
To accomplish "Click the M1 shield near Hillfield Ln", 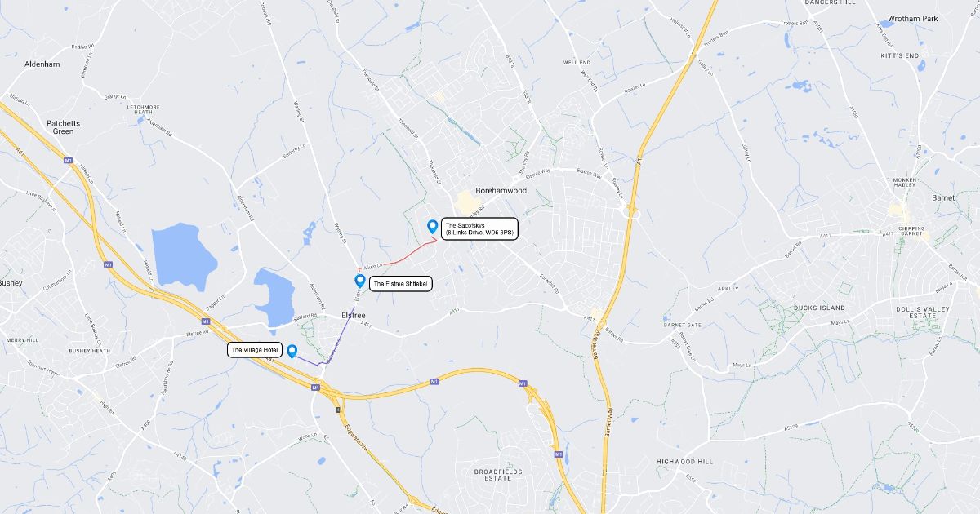I will point(69,161).
